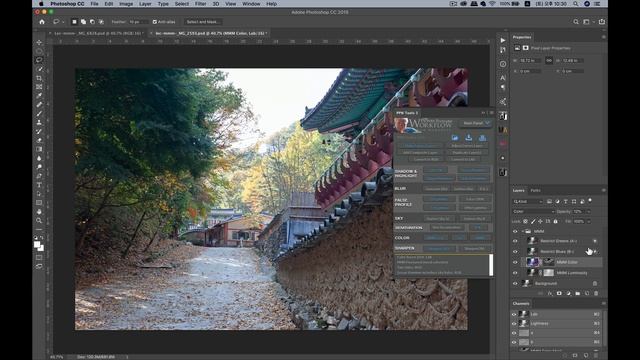Click the Sharpen 2018 button in PPW panel

439,248
